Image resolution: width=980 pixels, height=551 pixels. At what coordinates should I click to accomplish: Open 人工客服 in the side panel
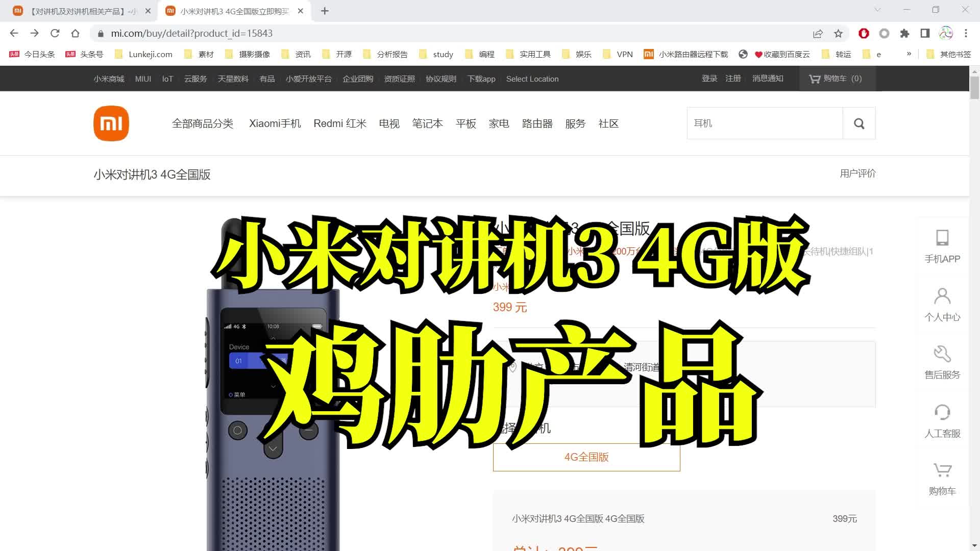[942, 421]
